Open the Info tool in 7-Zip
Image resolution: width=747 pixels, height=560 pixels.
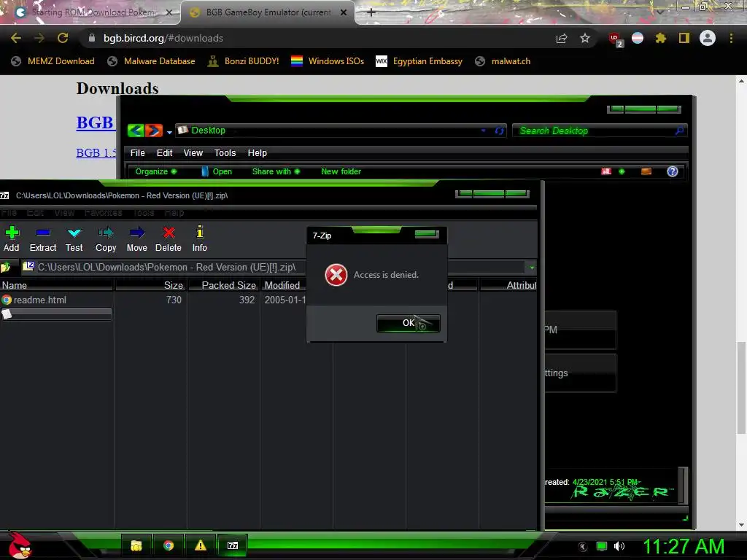pos(200,239)
